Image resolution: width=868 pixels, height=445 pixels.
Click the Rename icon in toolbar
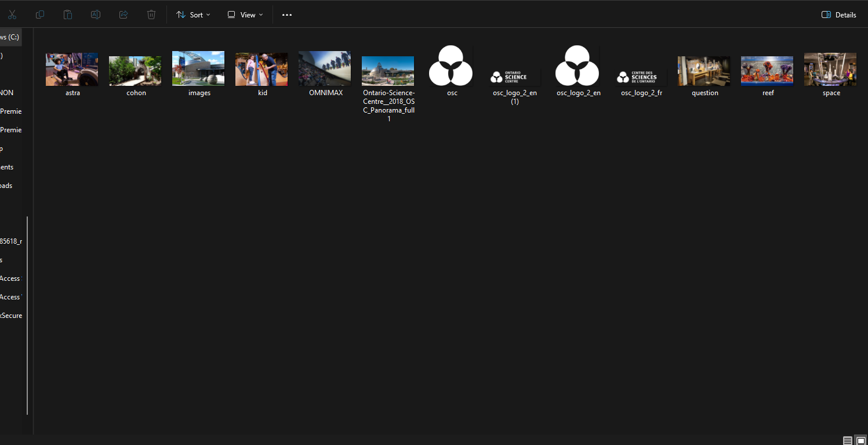pyautogui.click(x=96, y=15)
